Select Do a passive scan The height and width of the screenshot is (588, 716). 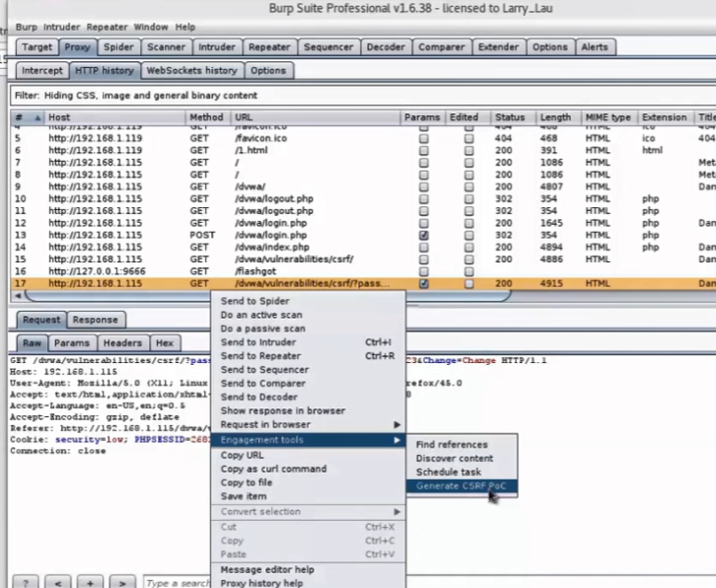309,329
